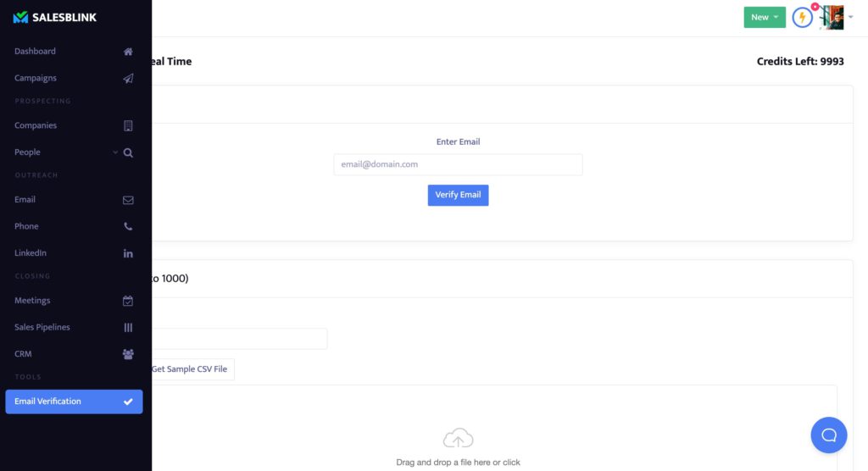This screenshot has width=868, height=471.
Task: Go to Campaigns in sidebar
Action: [75, 78]
